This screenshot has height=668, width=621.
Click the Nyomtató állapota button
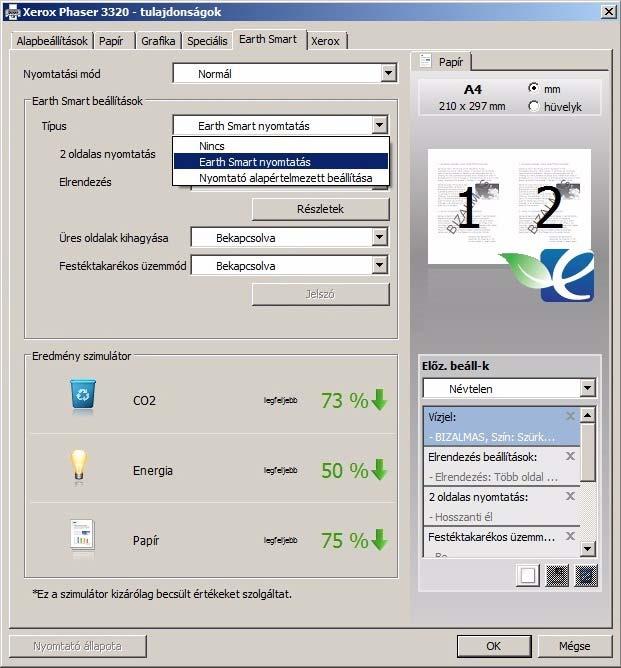78,646
